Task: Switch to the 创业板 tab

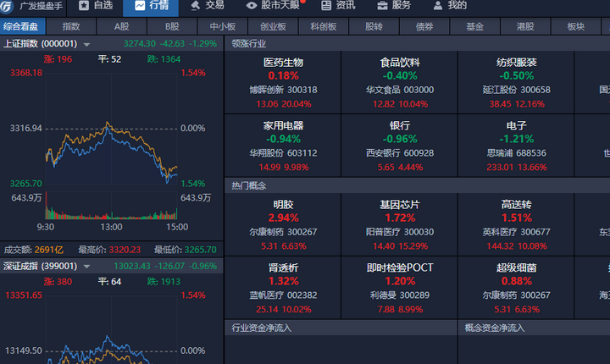Action: point(273,26)
